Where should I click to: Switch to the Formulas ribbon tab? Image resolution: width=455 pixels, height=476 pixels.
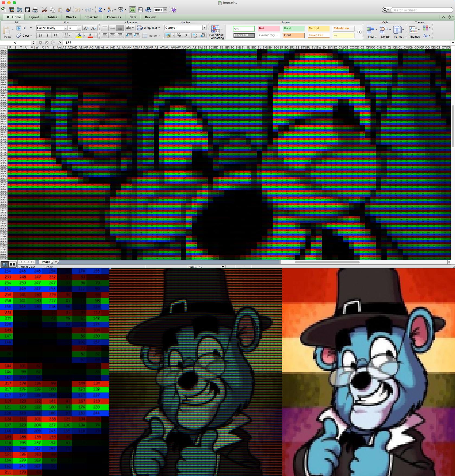click(114, 17)
